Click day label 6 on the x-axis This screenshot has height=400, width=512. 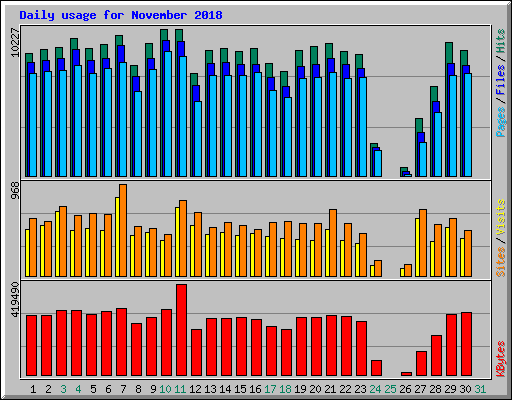point(108,389)
